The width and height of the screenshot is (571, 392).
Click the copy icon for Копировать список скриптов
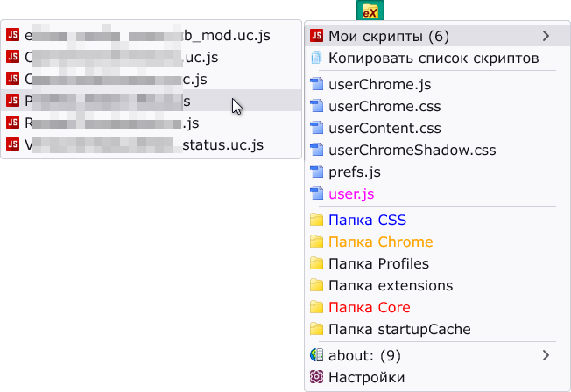tap(316, 58)
